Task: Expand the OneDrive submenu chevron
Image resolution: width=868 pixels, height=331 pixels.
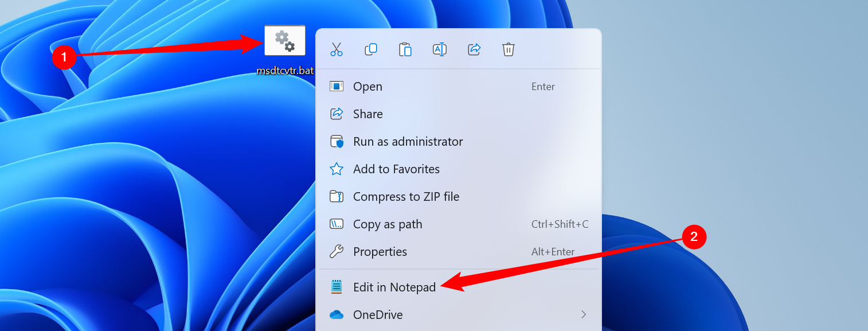Action: click(584, 314)
